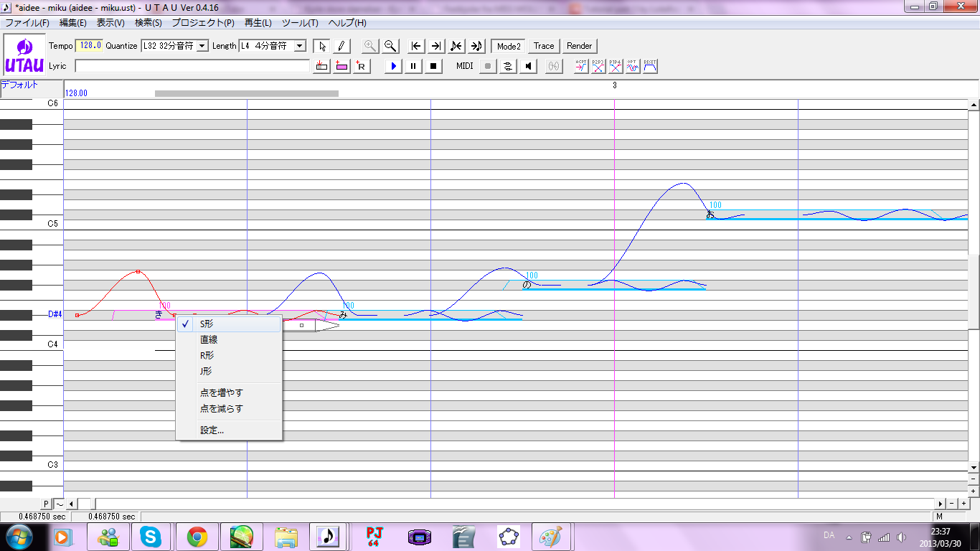Screen dimensions: 980x551
Task: Pause playback
Action: tap(413, 65)
